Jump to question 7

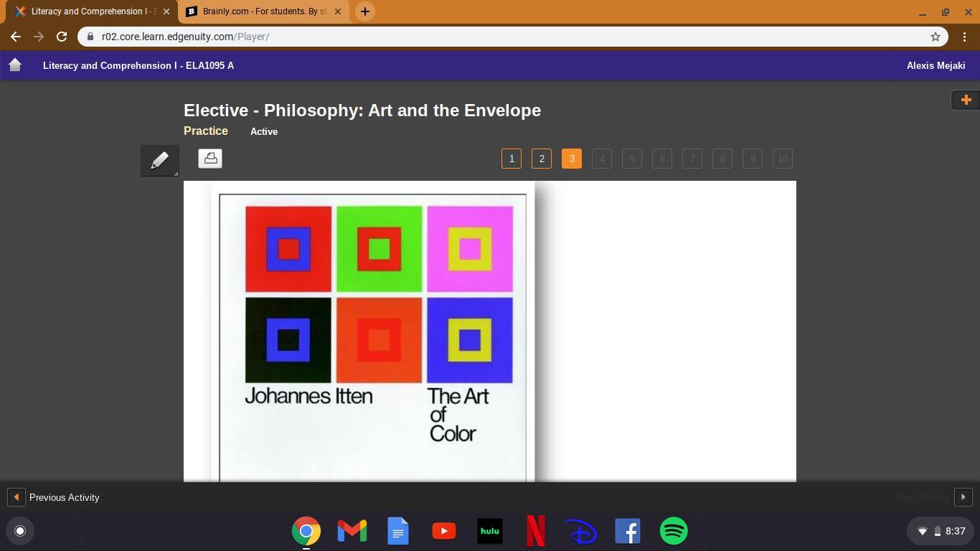click(692, 159)
